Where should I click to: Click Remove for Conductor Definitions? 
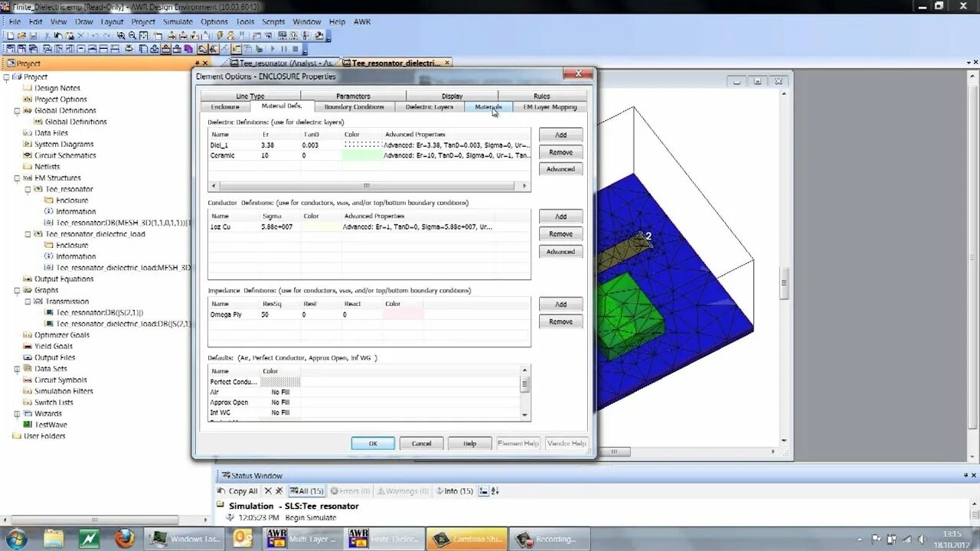click(560, 234)
